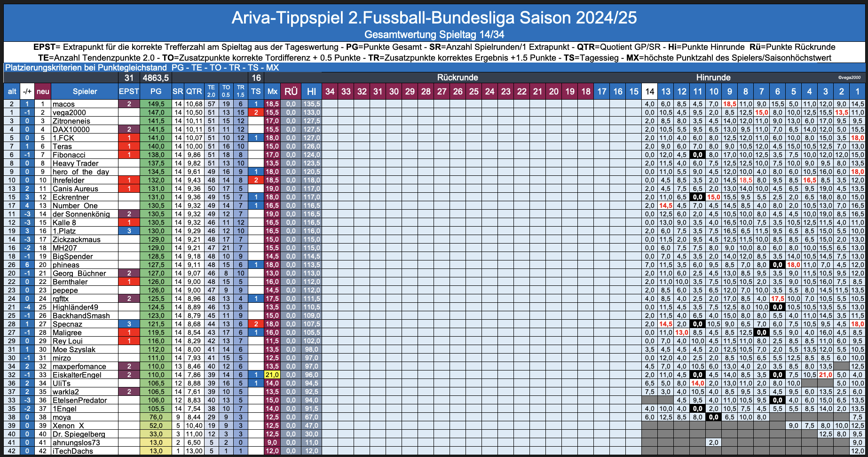Select player name 'Zickzackmaus'
This screenshot has height=457, width=868.
(77, 239)
